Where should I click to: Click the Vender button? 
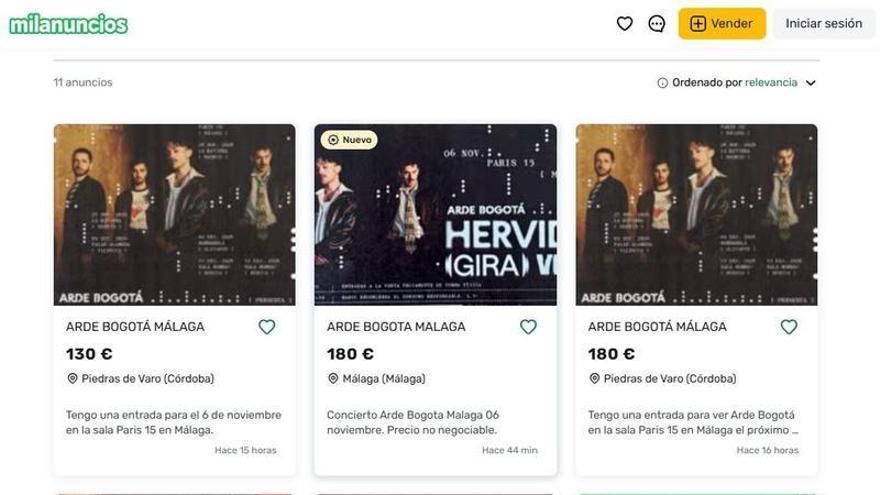[x=722, y=24]
